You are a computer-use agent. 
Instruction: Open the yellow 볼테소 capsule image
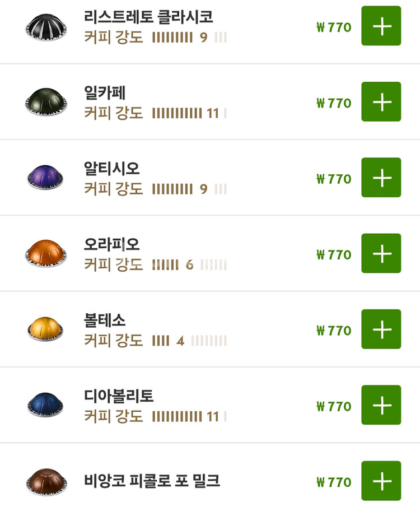[x=45, y=329]
